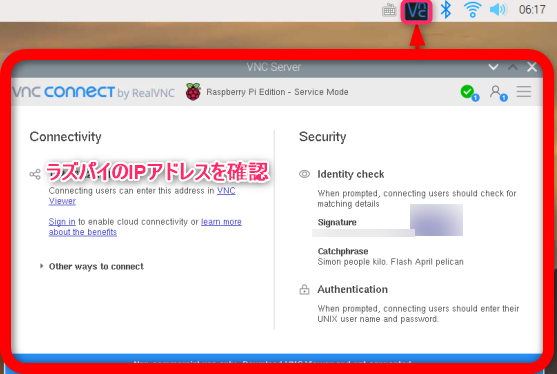
Task: Open the keyboard tray icon
Action: click(389, 10)
